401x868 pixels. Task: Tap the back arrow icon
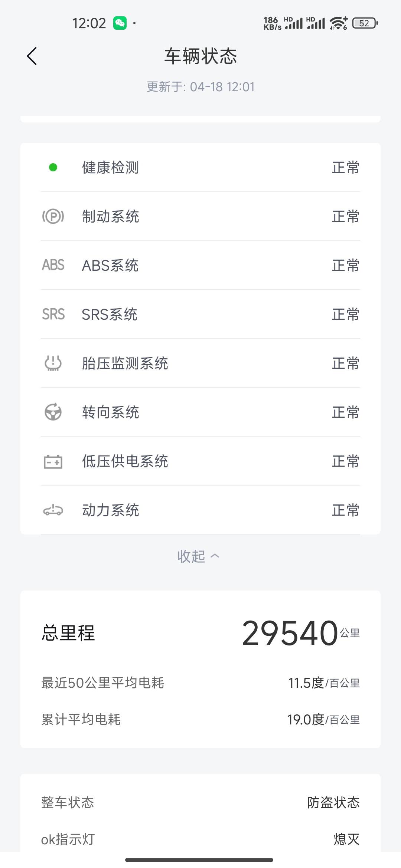click(x=32, y=56)
